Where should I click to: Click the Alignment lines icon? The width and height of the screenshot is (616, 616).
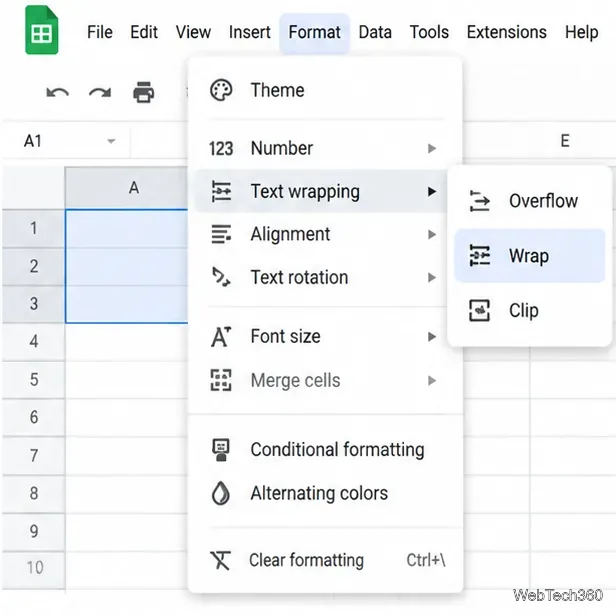tap(221, 234)
